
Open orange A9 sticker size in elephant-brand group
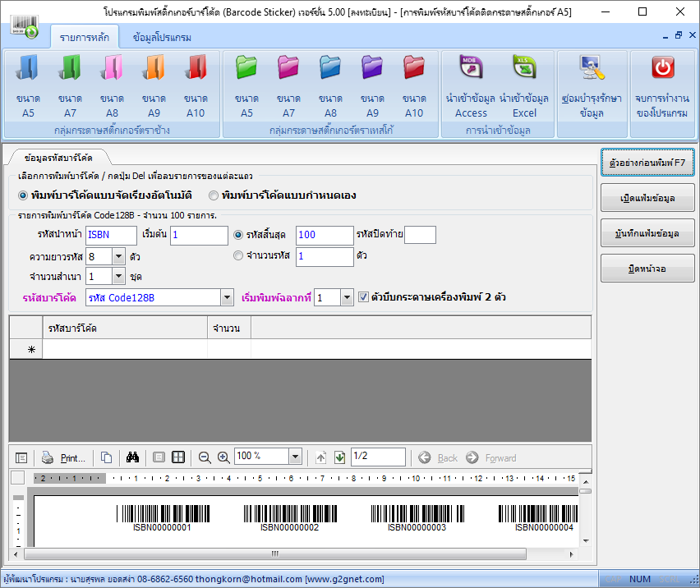[154, 85]
